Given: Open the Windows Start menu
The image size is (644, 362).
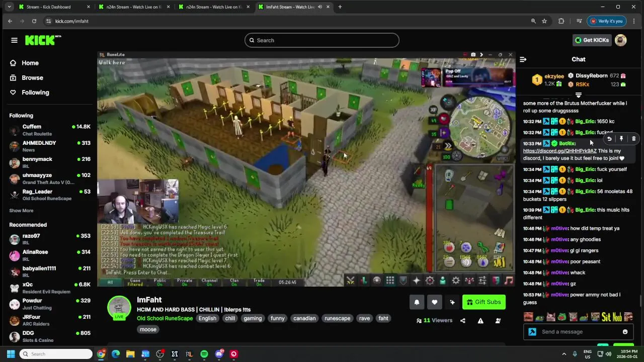Looking at the screenshot, I should [x=11, y=354].
